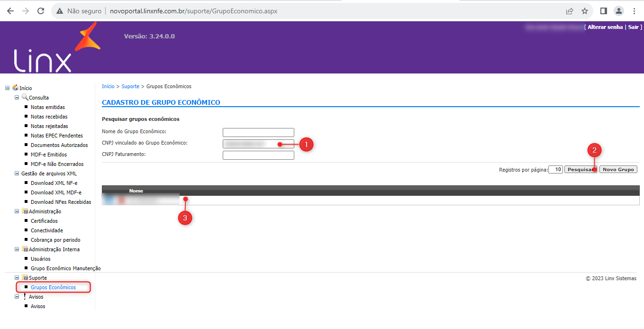Click the browser address bar URL
This screenshot has width=644, height=329.
pyautogui.click(x=193, y=11)
